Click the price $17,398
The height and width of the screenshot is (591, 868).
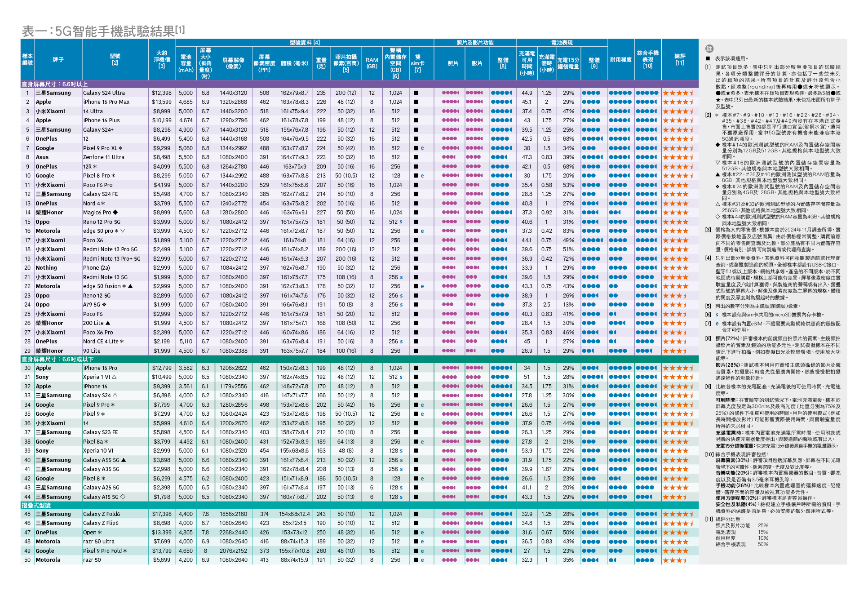coord(162,514)
